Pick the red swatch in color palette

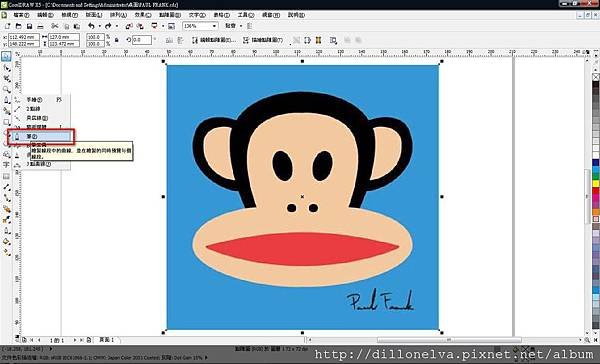coord(596,190)
